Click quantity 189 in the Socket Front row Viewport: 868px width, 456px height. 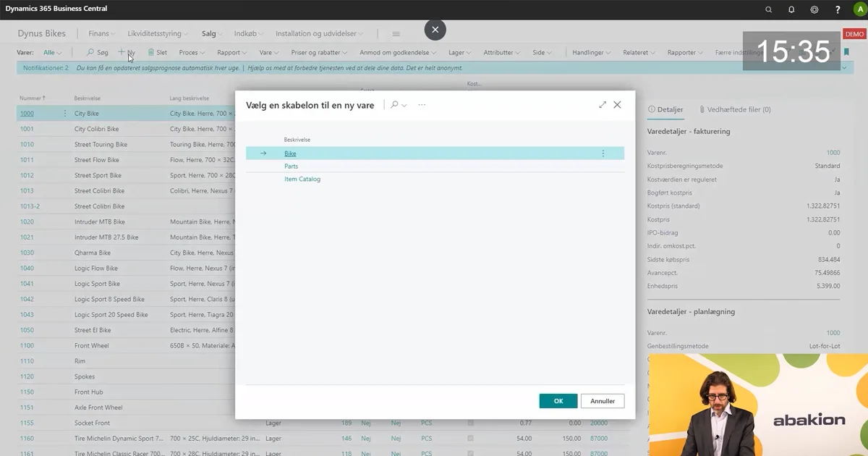tap(346, 423)
